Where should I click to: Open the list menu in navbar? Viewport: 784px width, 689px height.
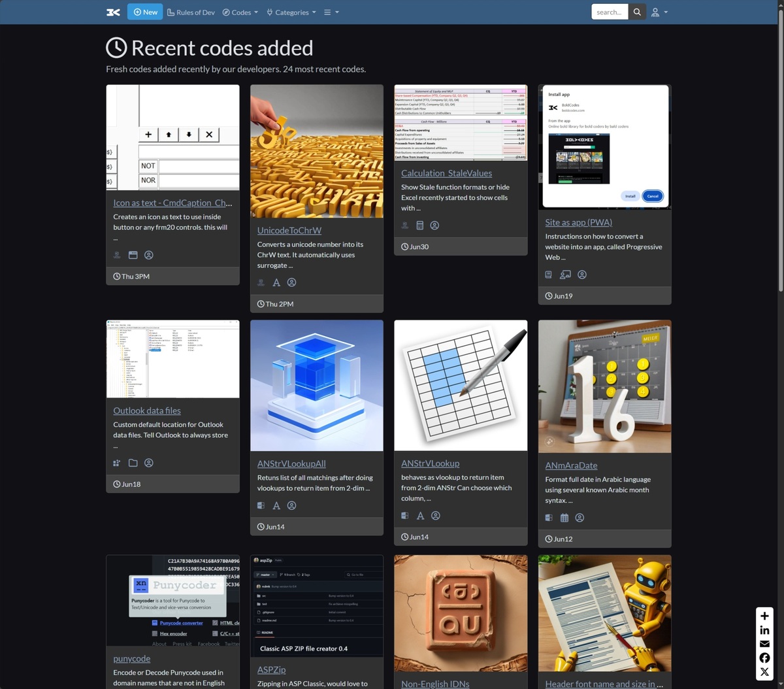click(x=331, y=12)
